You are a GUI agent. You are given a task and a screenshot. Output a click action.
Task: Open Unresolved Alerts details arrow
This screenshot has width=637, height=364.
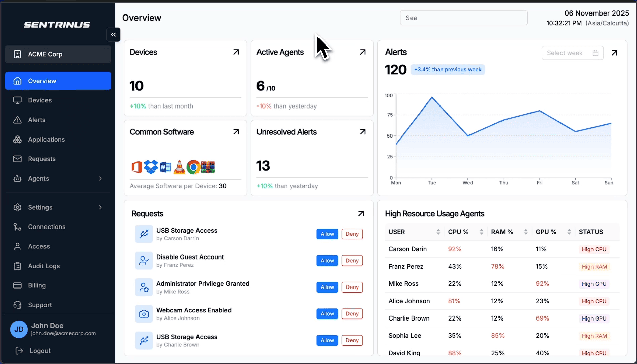tap(363, 132)
